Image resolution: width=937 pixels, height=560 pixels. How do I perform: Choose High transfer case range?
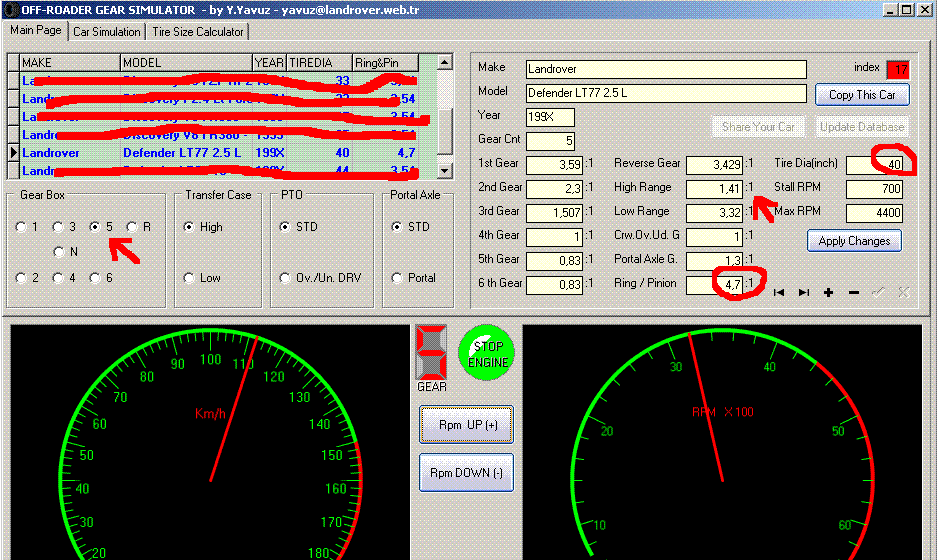pyautogui.click(x=189, y=227)
